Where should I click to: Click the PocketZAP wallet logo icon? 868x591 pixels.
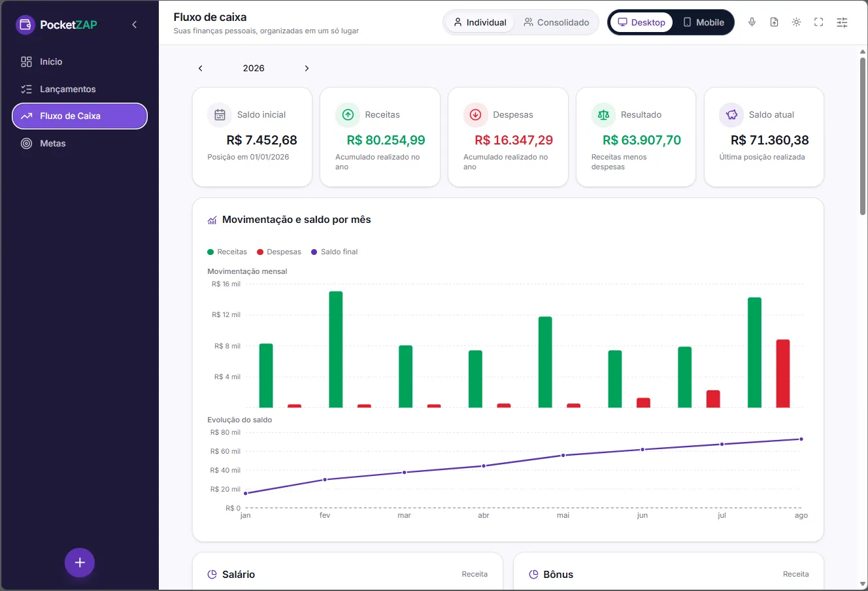pyautogui.click(x=25, y=25)
